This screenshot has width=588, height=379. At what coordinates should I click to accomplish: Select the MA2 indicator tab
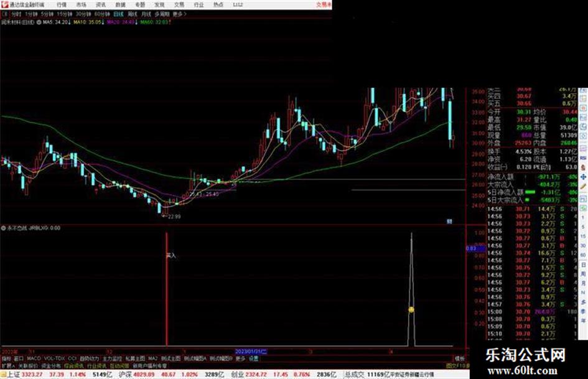click(152, 358)
